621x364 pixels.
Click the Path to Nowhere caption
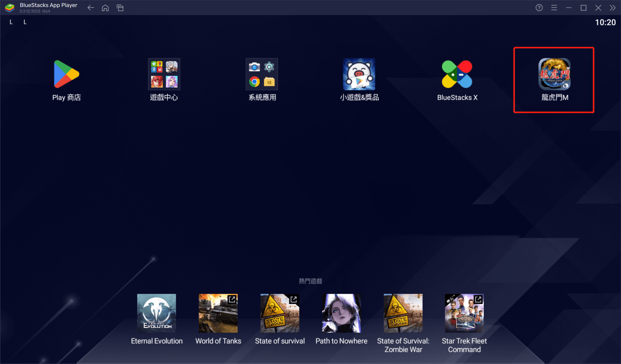coord(341,341)
